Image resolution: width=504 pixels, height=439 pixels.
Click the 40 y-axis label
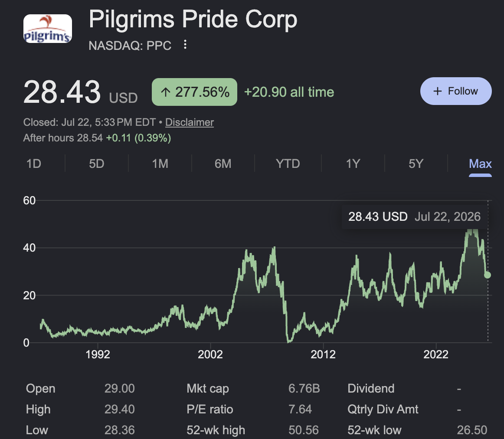coord(29,248)
